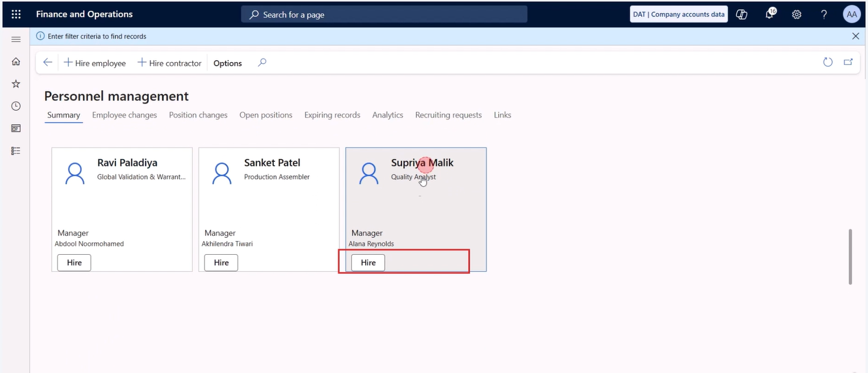868x373 pixels.
Task: Click manager name Akhilendra Tiwari
Action: [227, 244]
